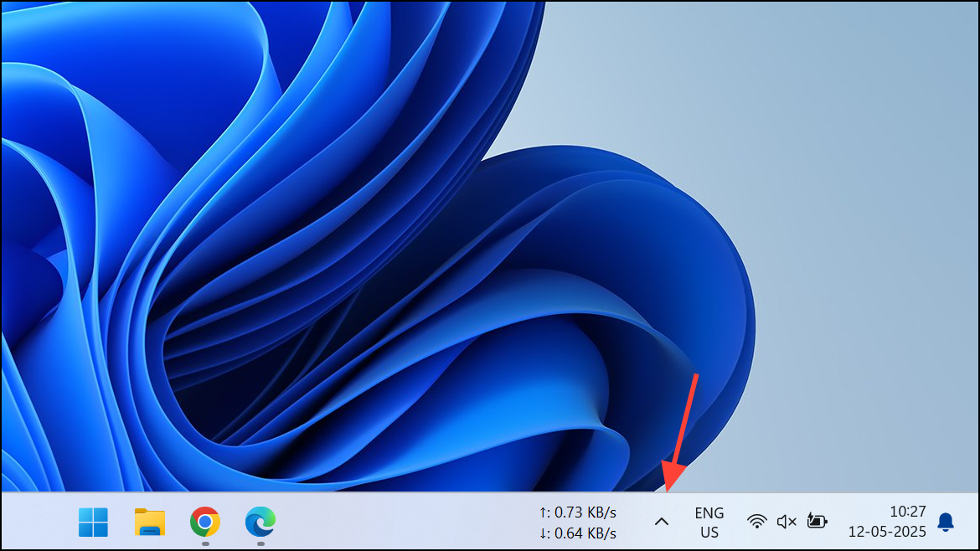Launch File Explorer from the taskbar
The image size is (980, 551).
coord(149,522)
